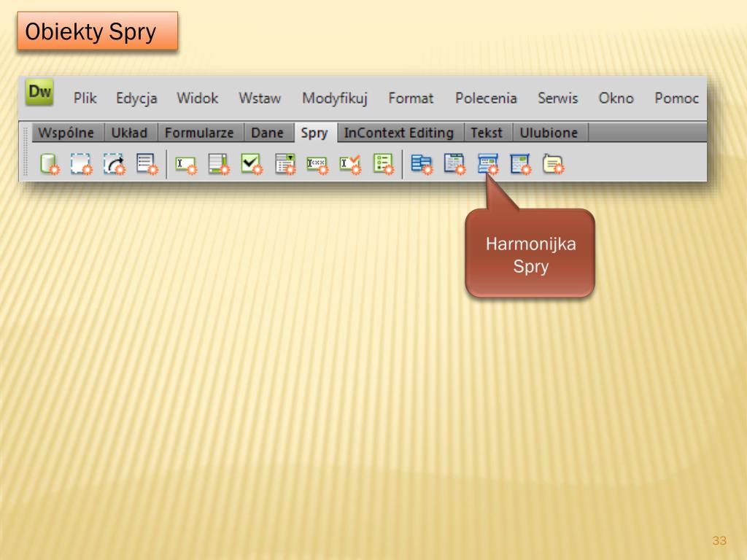Open the Pomoc menu
This screenshot has height=560, width=747.
tap(676, 98)
